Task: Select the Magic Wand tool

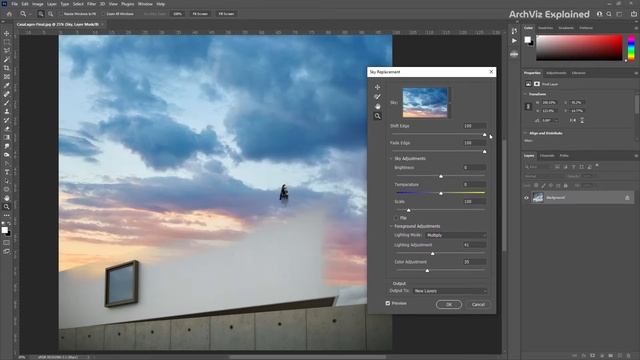Action: [7, 59]
